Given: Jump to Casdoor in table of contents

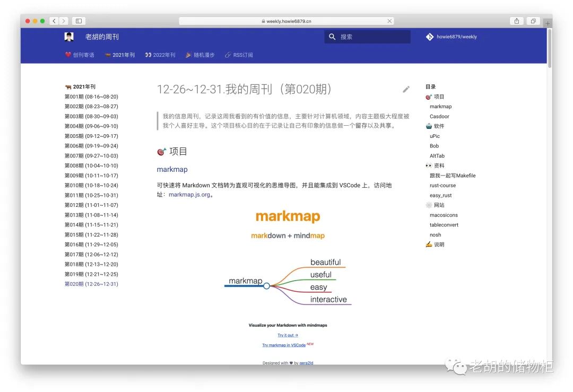Looking at the screenshot, I should pyautogui.click(x=439, y=116).
